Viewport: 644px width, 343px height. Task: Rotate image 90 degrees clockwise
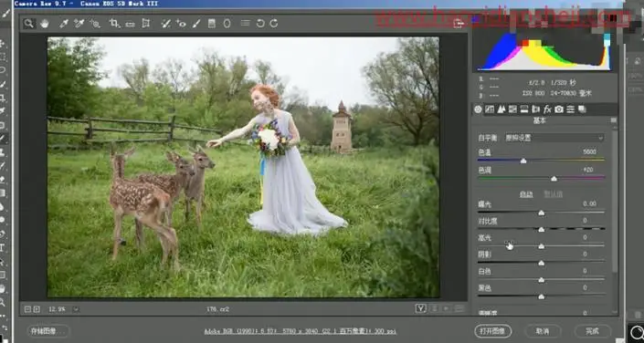click(274, 24)
